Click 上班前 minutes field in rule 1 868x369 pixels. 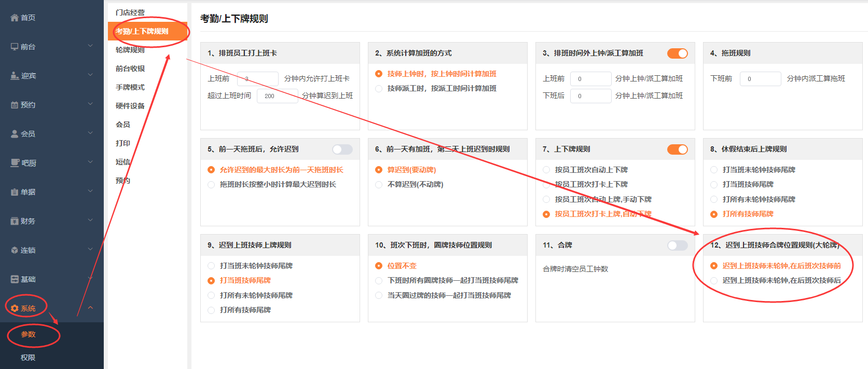(258, 79)
